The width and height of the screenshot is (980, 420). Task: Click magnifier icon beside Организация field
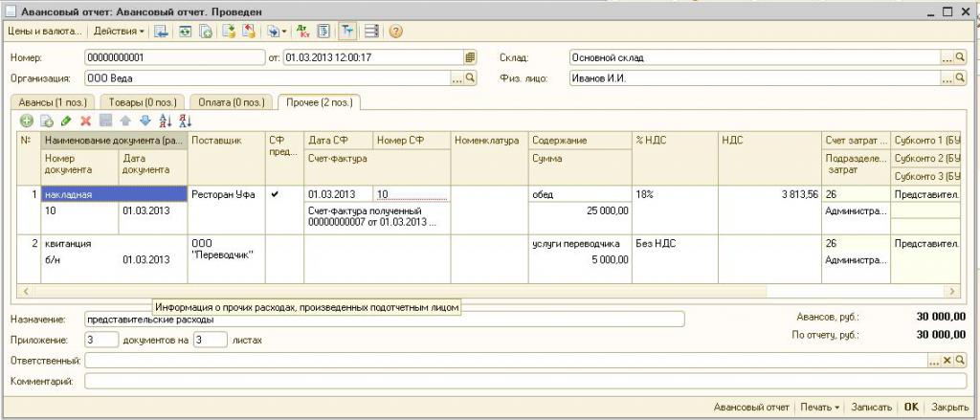point(470,78)
